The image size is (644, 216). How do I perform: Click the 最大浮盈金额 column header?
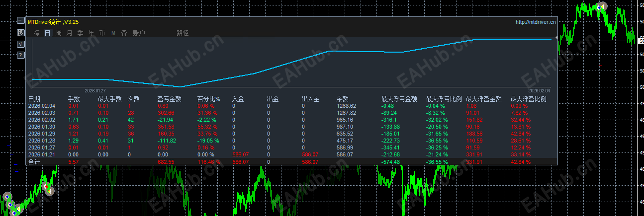click(483, 99)
